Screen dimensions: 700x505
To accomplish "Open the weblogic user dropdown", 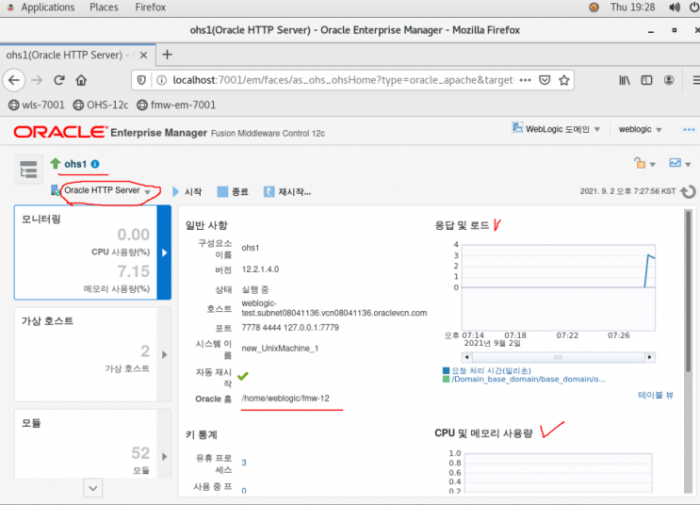I will click(640, 129).
